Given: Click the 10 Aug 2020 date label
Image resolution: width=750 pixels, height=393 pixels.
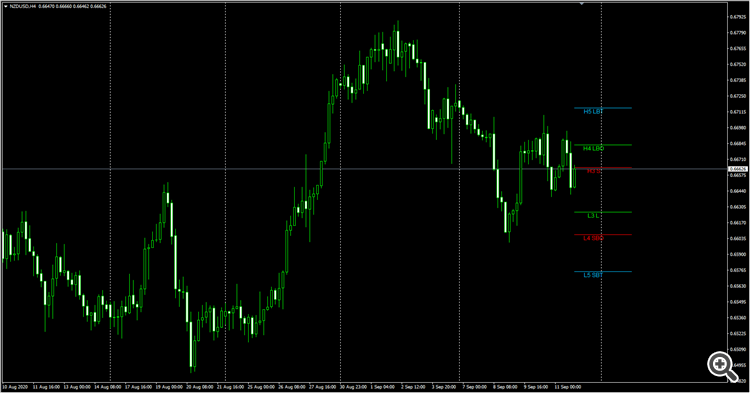Looking at the screenshot, I should (x=15, y=387).
